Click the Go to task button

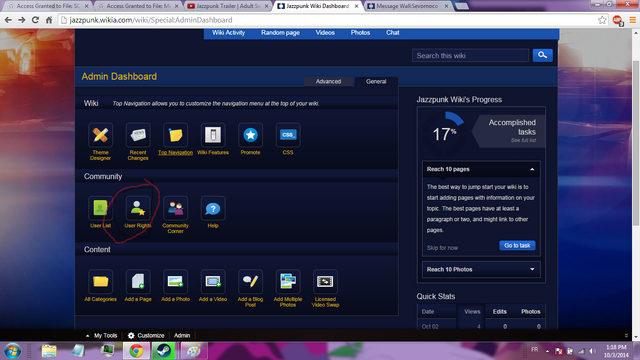(x=517, y=245)
